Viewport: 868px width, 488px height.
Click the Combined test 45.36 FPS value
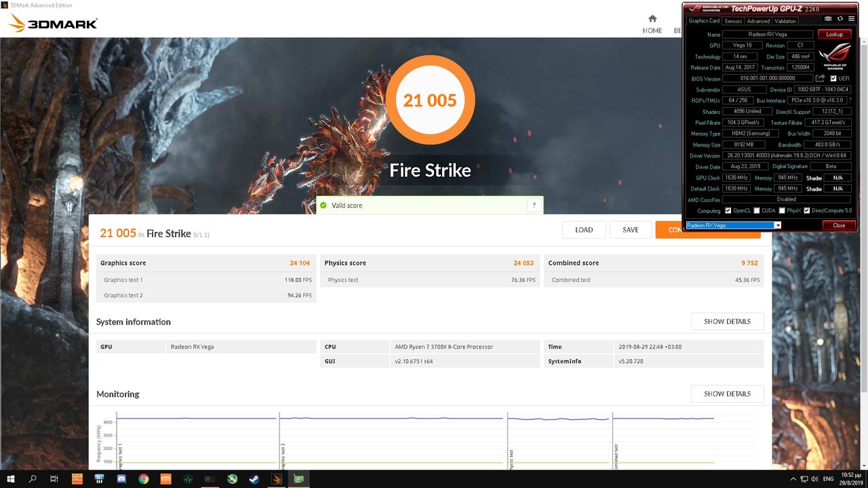747,280
